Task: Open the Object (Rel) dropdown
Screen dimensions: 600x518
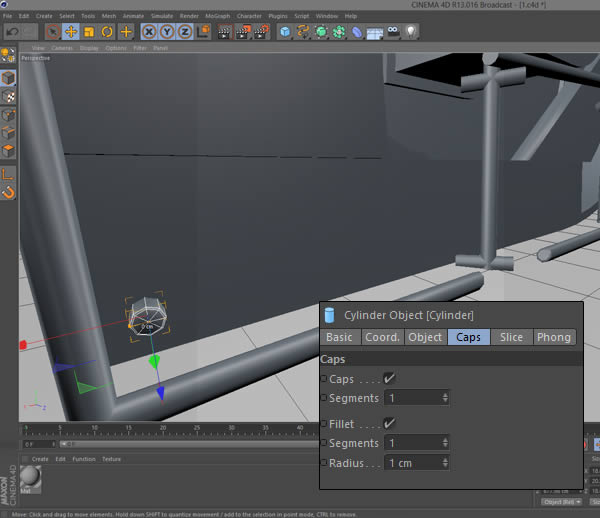Action: (x=561, y=502)
